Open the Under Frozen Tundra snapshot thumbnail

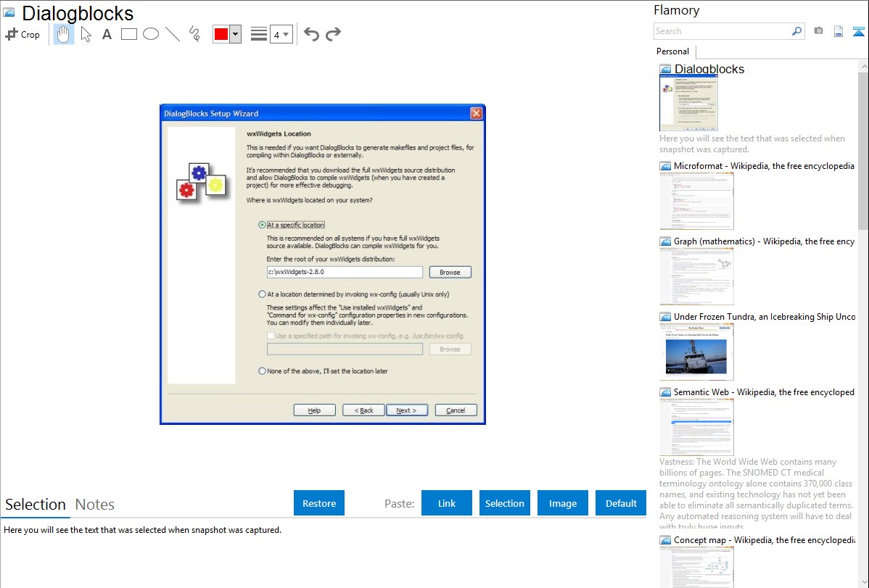click(696, 352)
